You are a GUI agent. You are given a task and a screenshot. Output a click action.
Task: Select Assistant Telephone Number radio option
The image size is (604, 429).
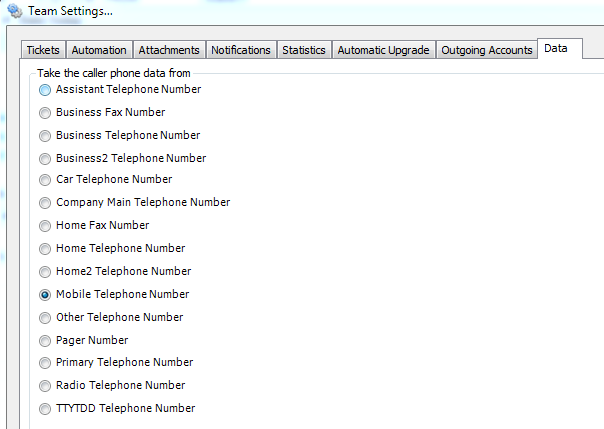(45, 90)
